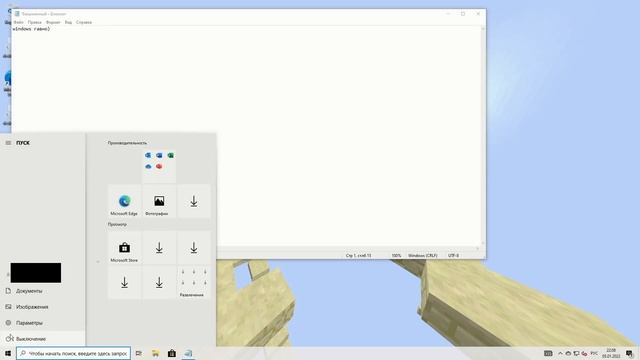Open the notification center icon
The width and height of the screenshot is (640, 360).
coord(630,353)
